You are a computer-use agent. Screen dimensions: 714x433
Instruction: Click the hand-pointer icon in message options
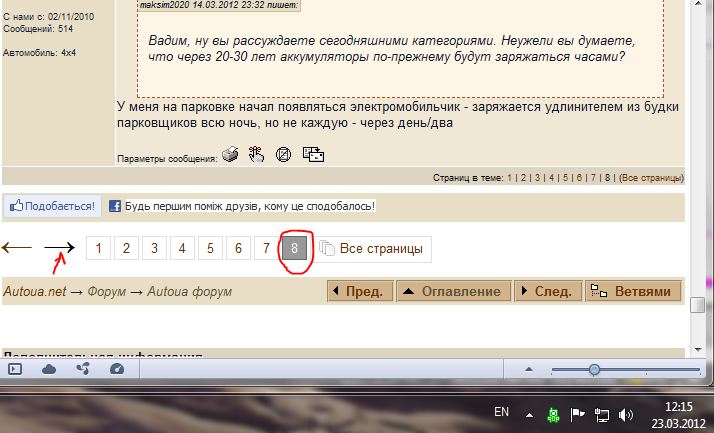[256, 155]
